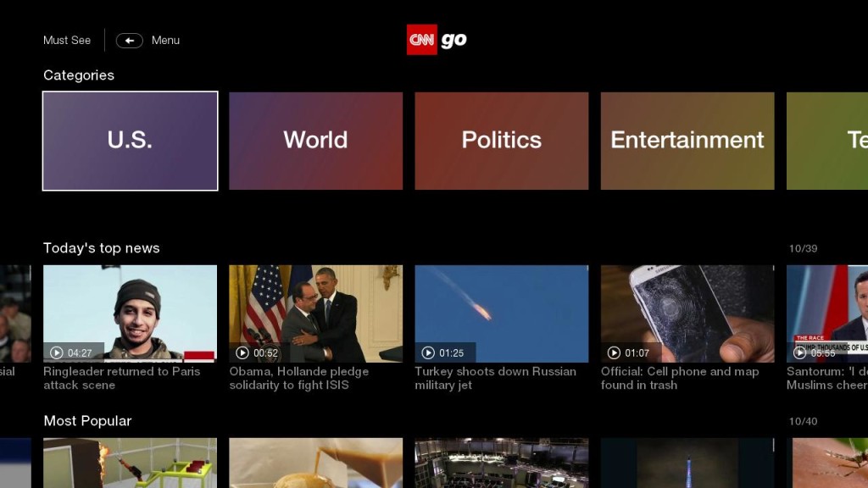Play the Paris attack ringleader video

coord(130,313)
